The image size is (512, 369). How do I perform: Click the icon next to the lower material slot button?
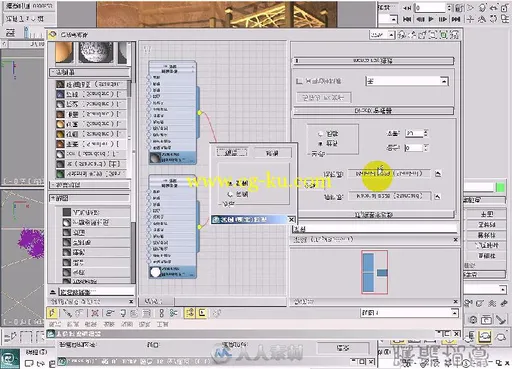point(437,196)
